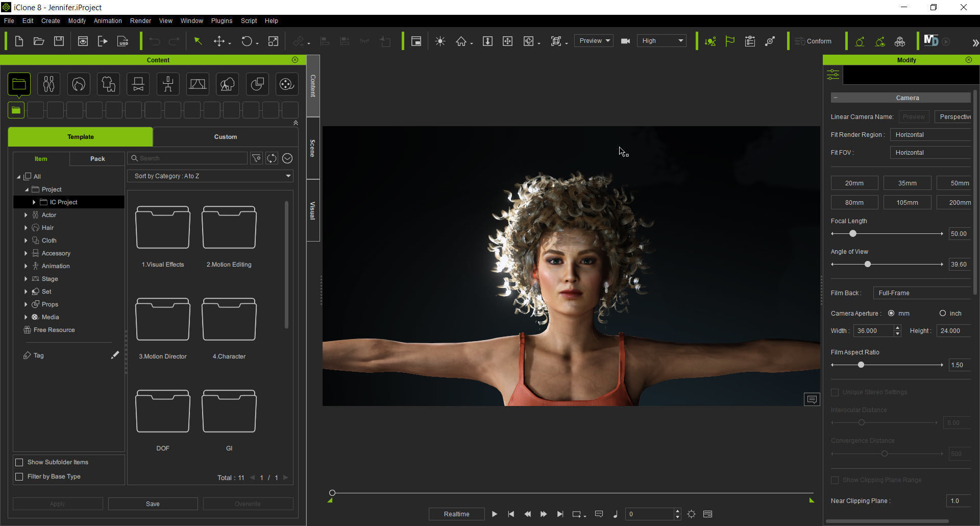This screenshot has height=526, width=980.
Task: Click the video camera icon
Action: (625, 41)
